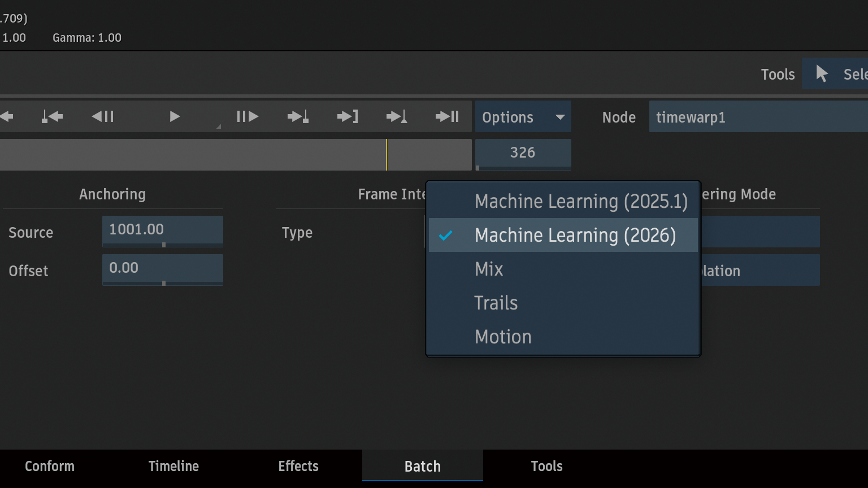Jump to end with arrow double-bar icon
The height and width of the screenshot is (488, 868).
(x=447, y=117)
